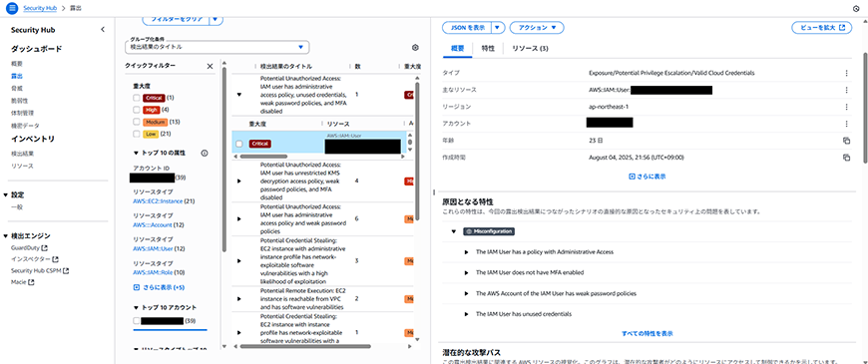The image size is (868, 364).
Task: Open dropdown next to clear filters button
Action: coord(217,20)
